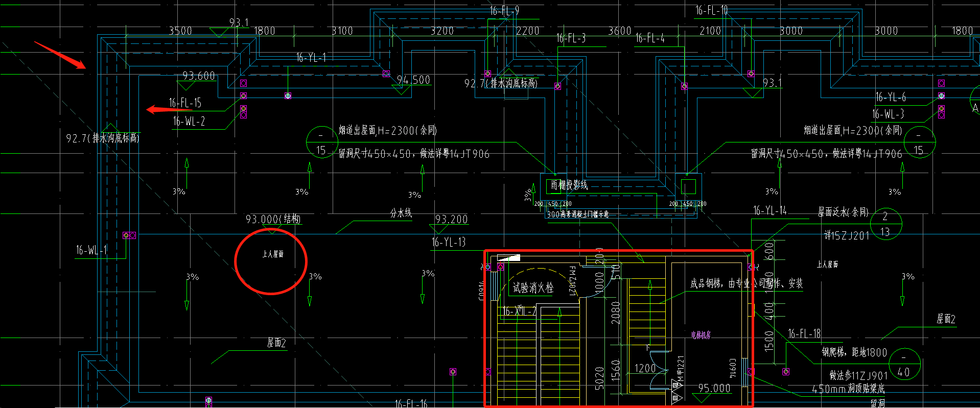Select the 3500 dimension text

181,31
